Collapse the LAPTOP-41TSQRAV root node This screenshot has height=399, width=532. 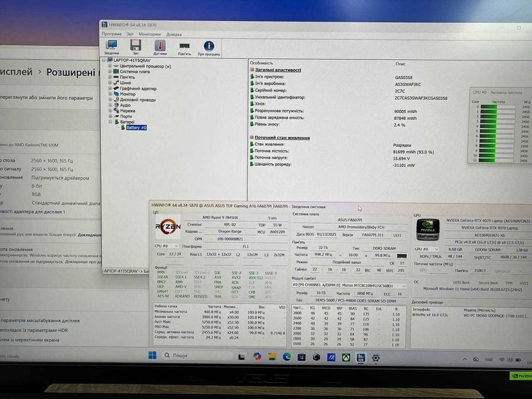[104, 60]
